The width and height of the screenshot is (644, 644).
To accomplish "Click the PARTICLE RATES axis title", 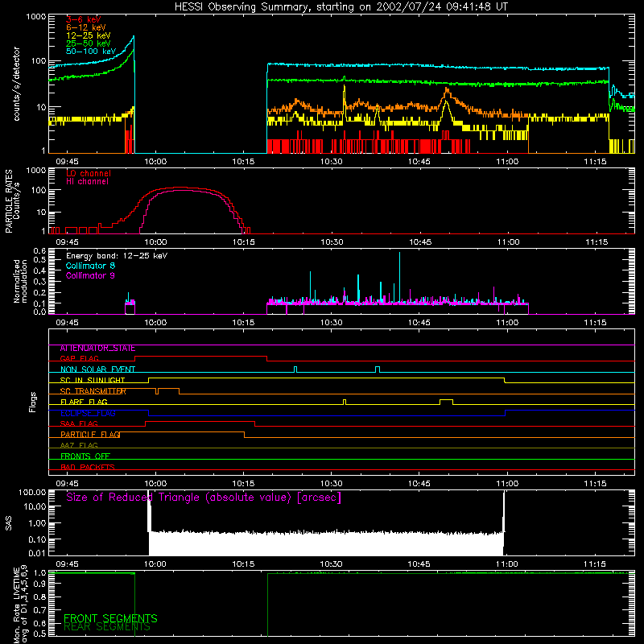I will [9, 200].
